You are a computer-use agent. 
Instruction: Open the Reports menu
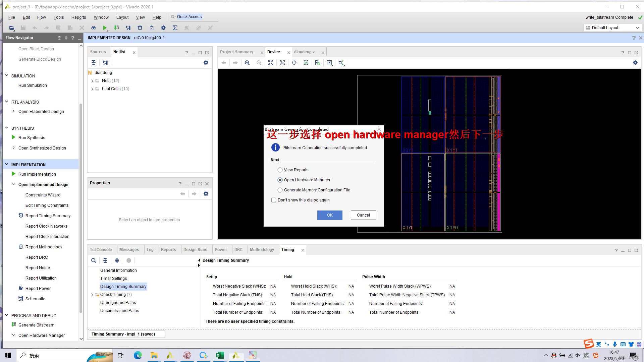[x=78, y=17]
